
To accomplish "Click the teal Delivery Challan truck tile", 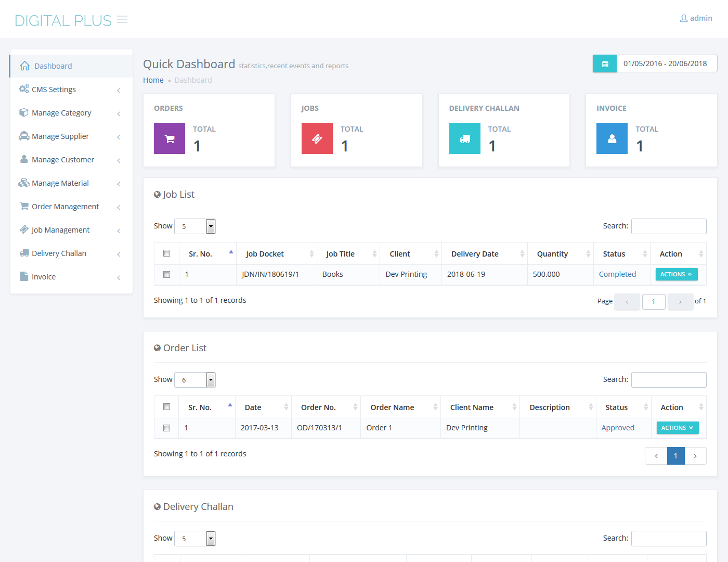I will (465, 138).
